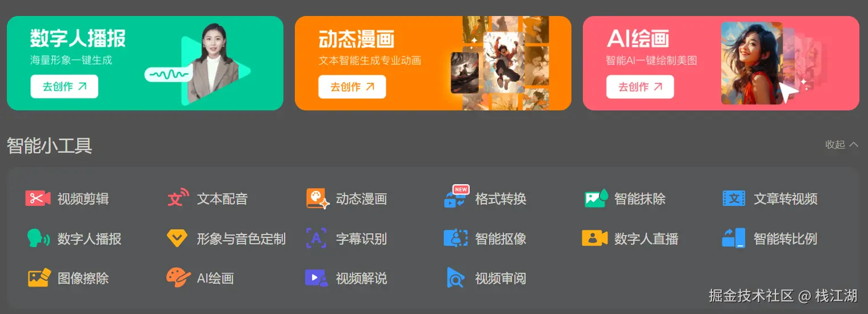Open the 数字人播报 talking-head icon

pos(38,238)
